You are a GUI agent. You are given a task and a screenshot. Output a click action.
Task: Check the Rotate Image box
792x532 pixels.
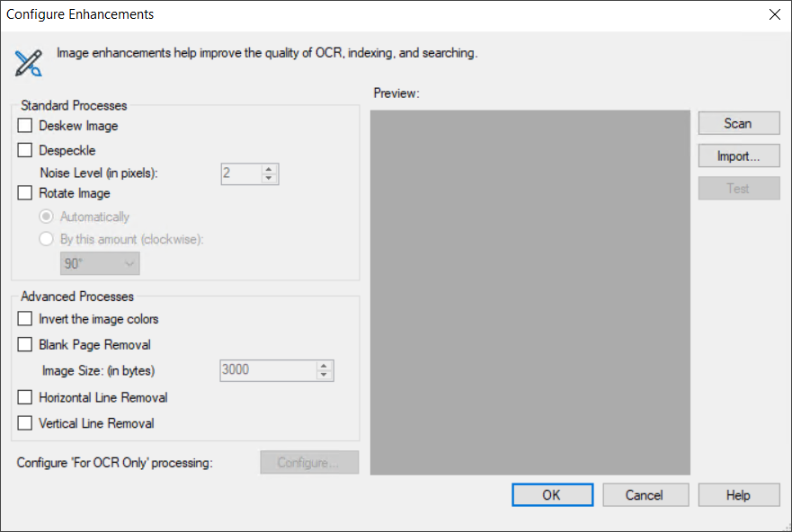(x=24, y=193)
